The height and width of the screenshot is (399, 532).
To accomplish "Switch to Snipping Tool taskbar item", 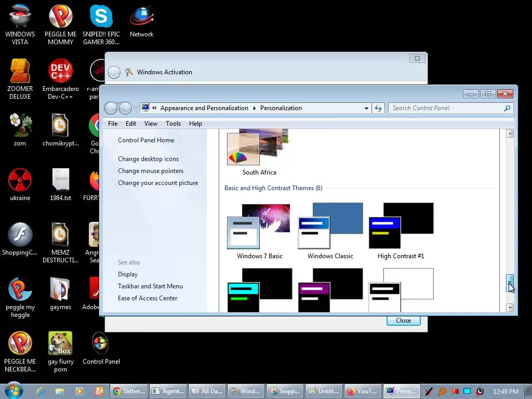I will (285, 391).
